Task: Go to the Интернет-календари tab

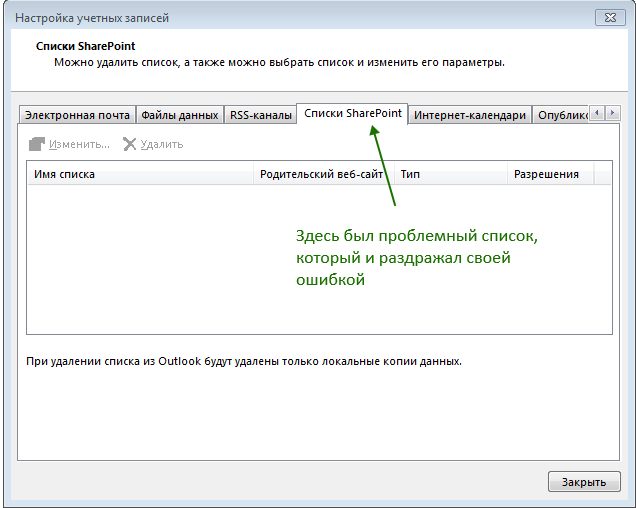Action: pos(469,115)
